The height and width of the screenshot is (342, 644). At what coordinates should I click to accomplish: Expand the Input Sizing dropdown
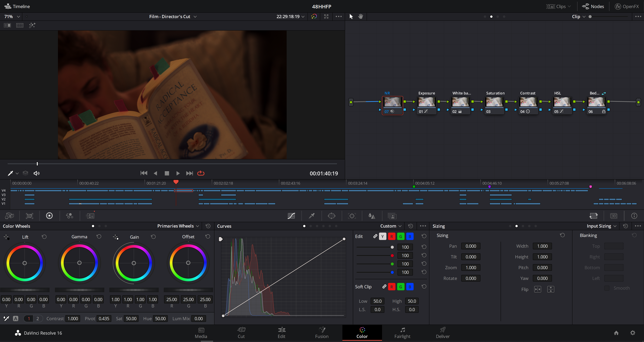coord(602,226)
